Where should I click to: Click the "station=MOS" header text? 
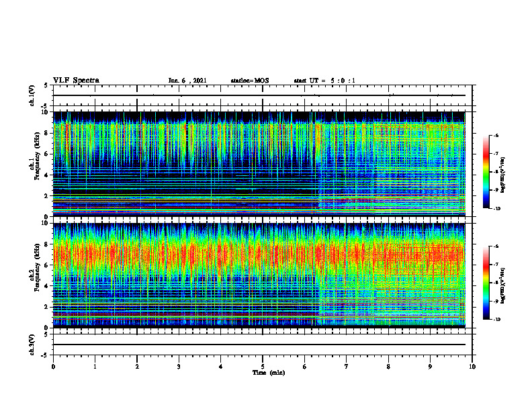[x=250, y=81]
